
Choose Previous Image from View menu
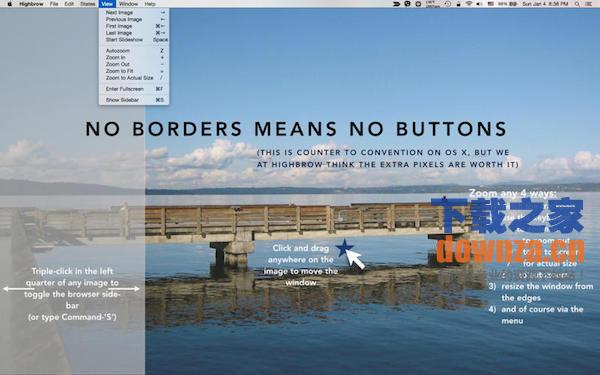click(x=134, y=20)
